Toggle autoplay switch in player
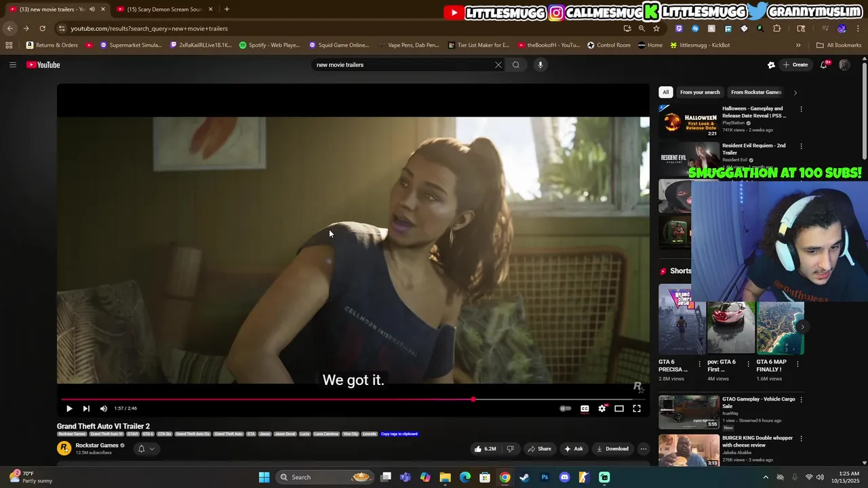 coord(565,409)
